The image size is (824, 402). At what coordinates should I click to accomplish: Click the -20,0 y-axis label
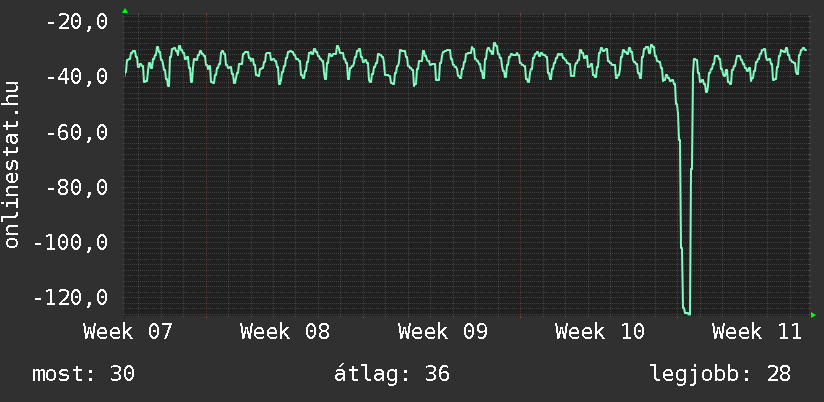pos(76,22)
